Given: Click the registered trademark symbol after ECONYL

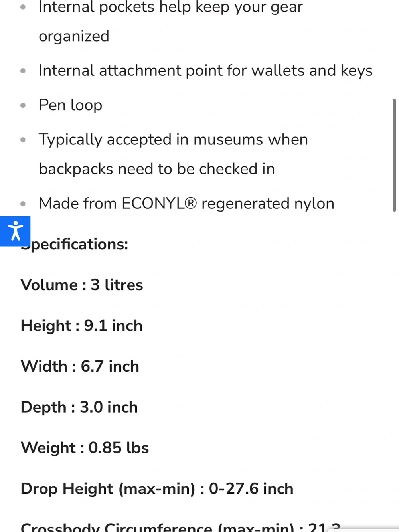Looking at the screenshot, I should click(x=191, y=203).
